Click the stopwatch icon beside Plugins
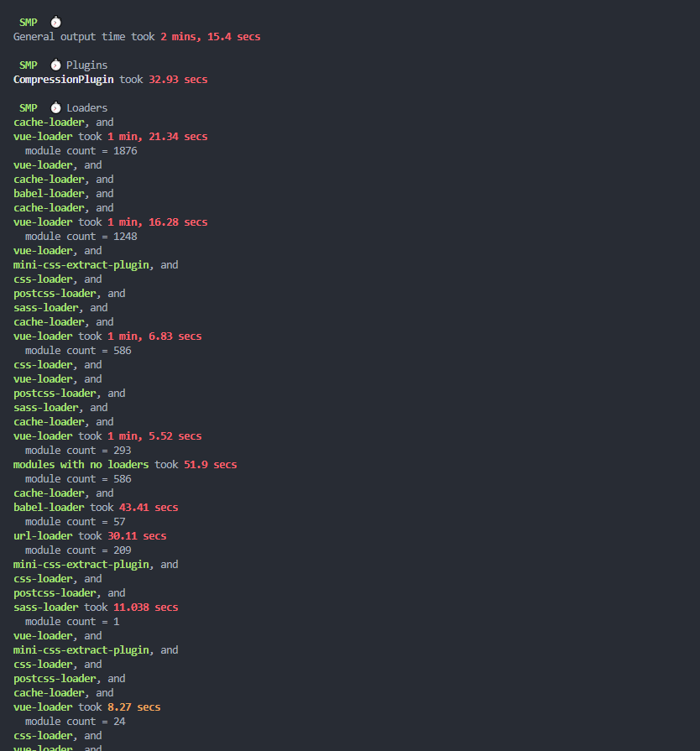 point(55,65)
